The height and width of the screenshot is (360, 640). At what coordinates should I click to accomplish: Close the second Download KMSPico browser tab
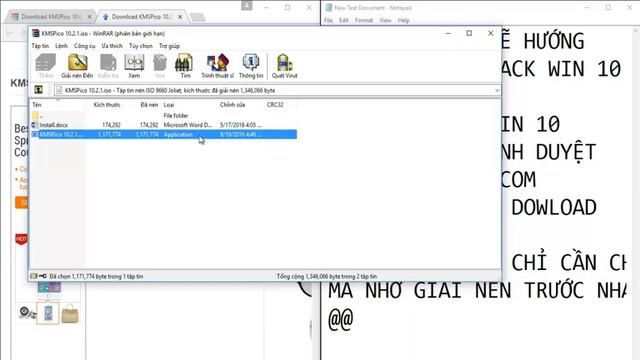tap(180, 17)
